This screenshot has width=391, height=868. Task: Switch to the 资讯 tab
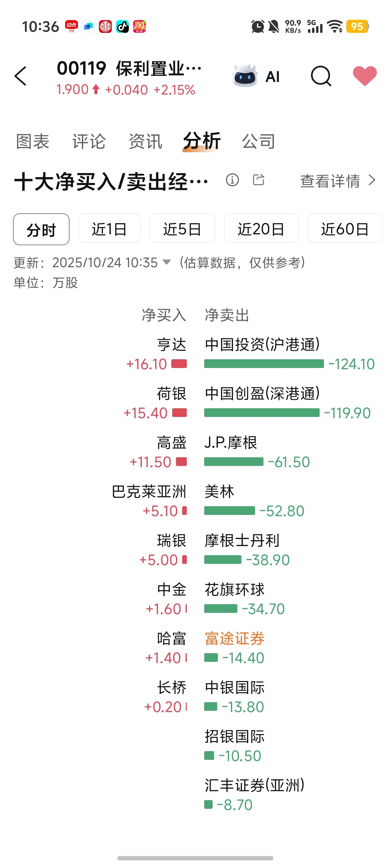pos(146,141)
